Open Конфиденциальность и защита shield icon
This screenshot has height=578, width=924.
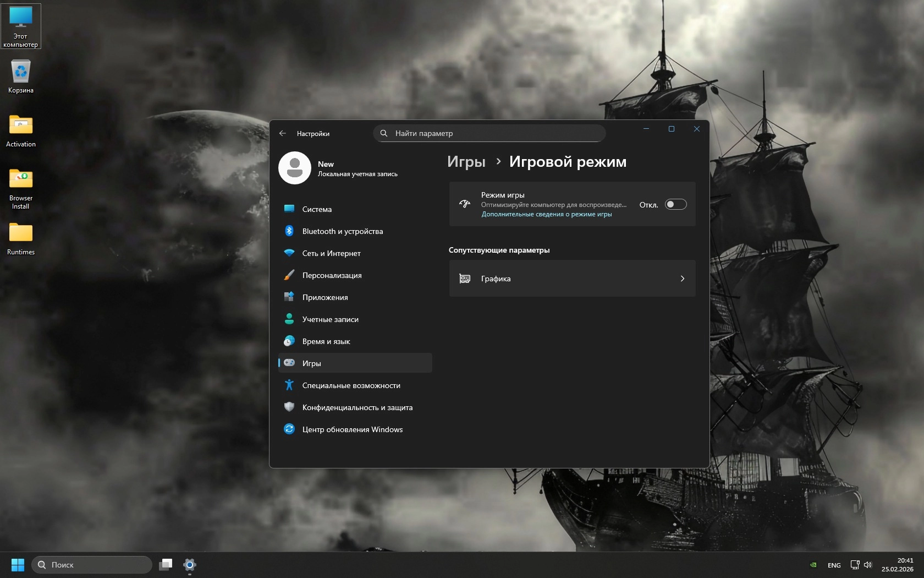tap(289, 407)
